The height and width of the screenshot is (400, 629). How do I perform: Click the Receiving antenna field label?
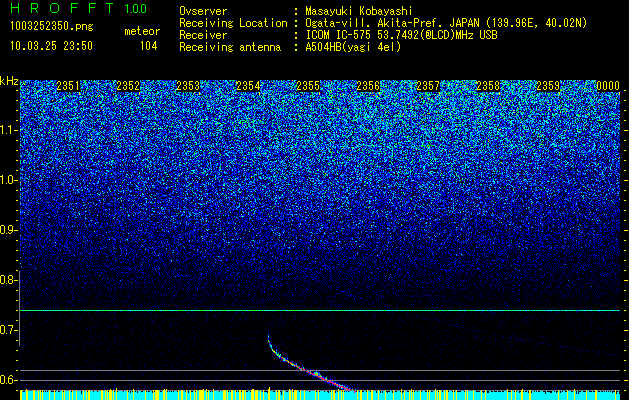(230, 47)
